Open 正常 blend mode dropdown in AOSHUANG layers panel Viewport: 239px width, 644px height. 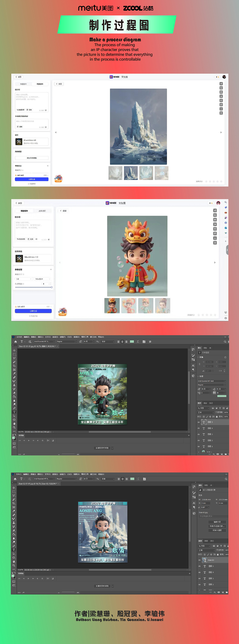tap(207, 550)
